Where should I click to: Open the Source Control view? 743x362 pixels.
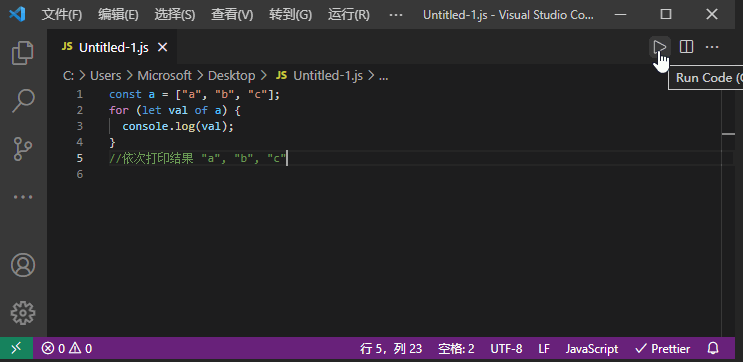(x=23, y=149)
